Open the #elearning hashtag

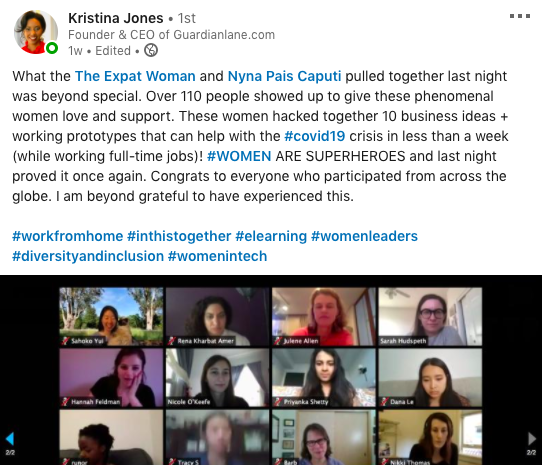coord(271,236)
